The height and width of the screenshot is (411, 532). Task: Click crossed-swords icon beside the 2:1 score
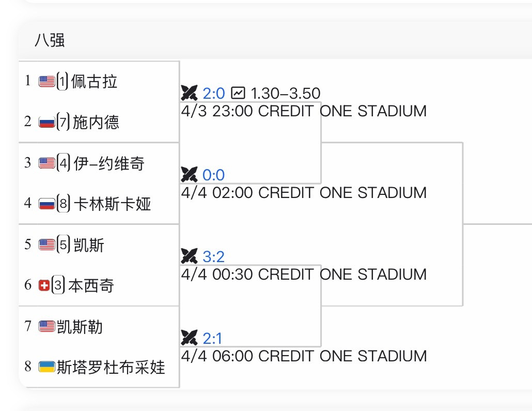pos(190,338)
